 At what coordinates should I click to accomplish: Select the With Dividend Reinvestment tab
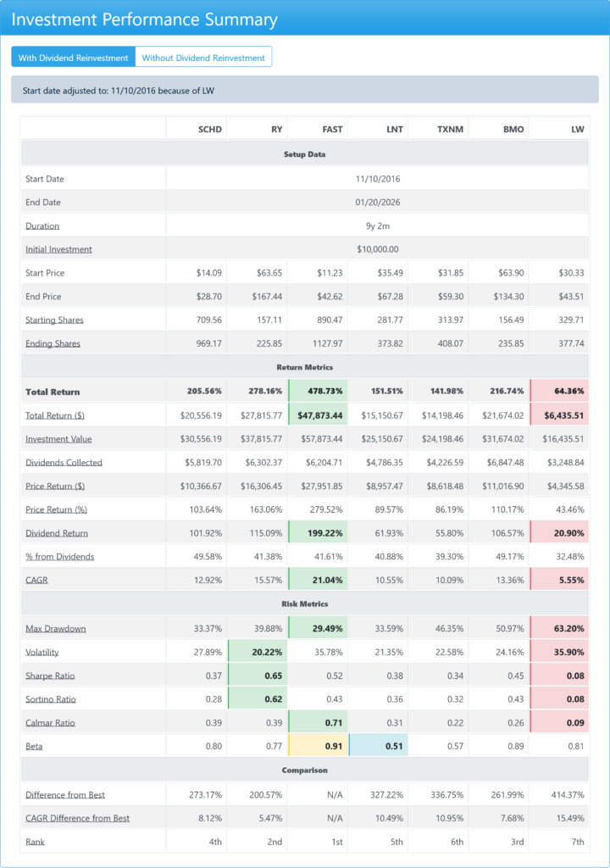pyautogui.click(x=74, y=58)
